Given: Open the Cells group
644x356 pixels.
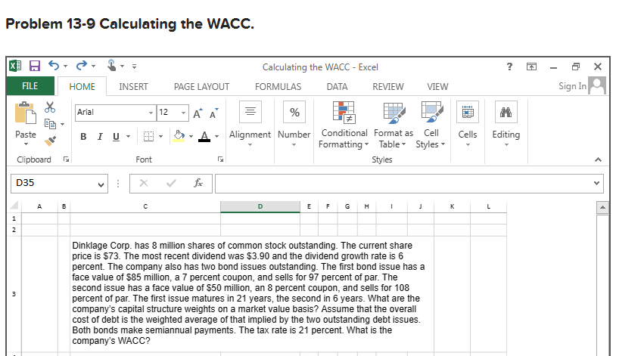Looking at the screenshot, I should (x=468, y=124).
